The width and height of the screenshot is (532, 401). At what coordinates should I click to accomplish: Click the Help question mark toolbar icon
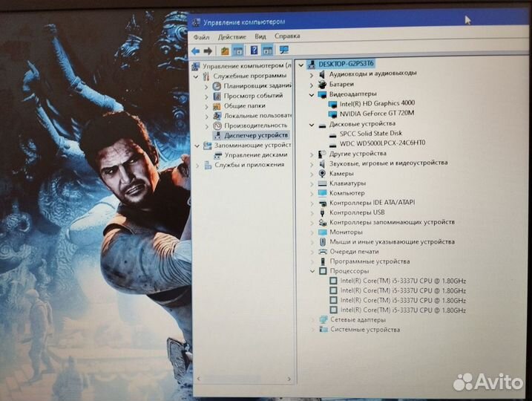click(254, 50)
